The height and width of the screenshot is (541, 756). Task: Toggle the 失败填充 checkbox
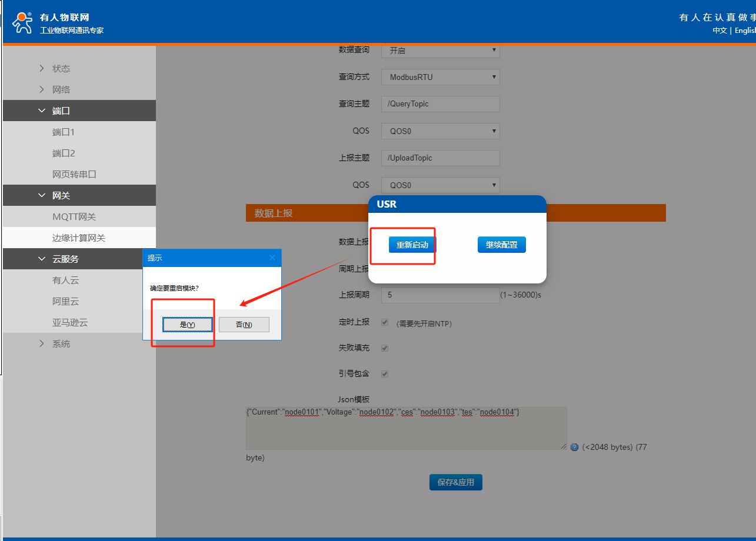pos(385,348)
